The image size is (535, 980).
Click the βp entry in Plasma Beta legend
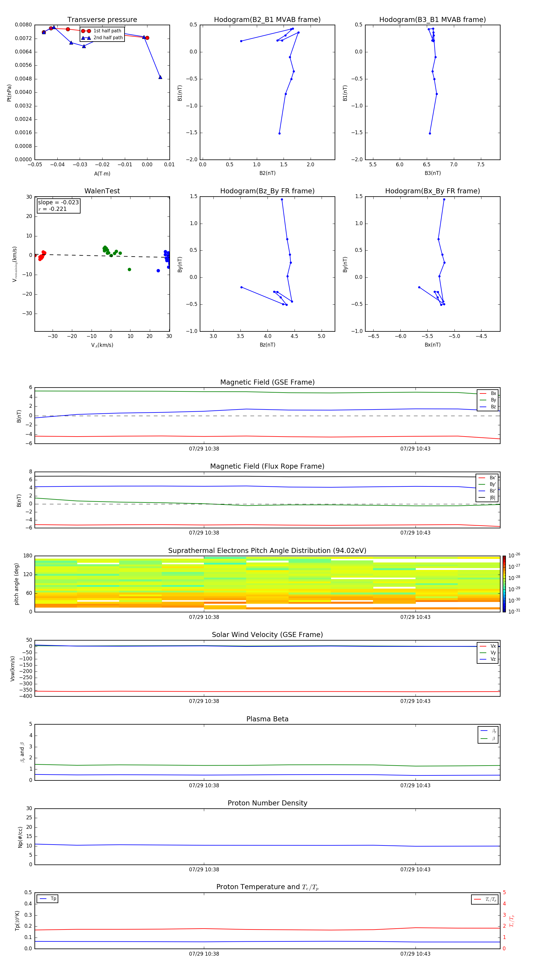(488, 731)
